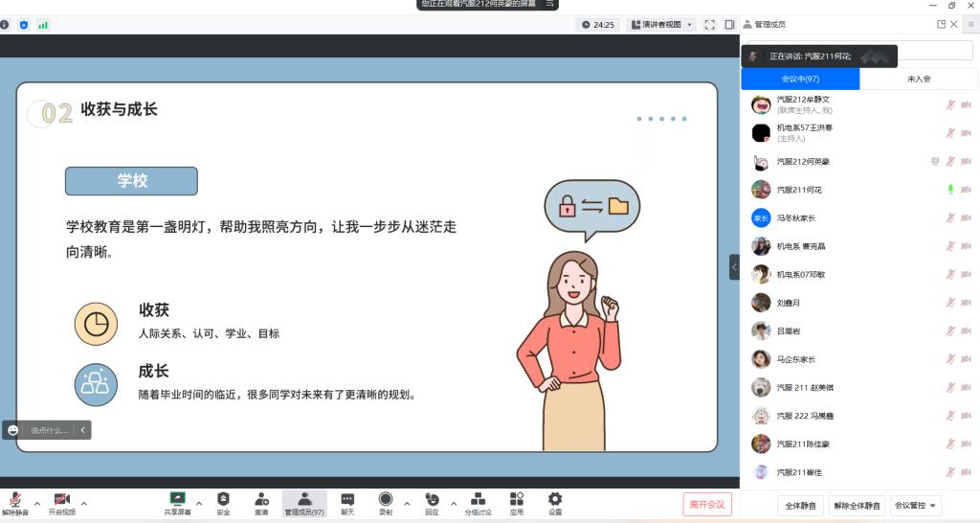Switch to the 未入会 tab
The height and width of the screenshot is (523, 980).
coord(919,79)
